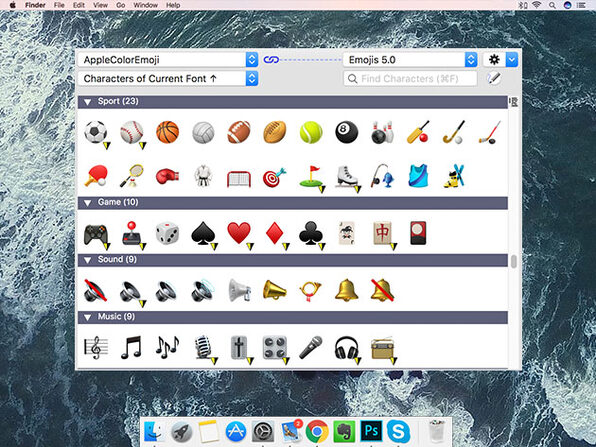Select the bullseye dart target emoji
Image resolution: width=596 pixels, height=447 pixels.
pos(274,177)
